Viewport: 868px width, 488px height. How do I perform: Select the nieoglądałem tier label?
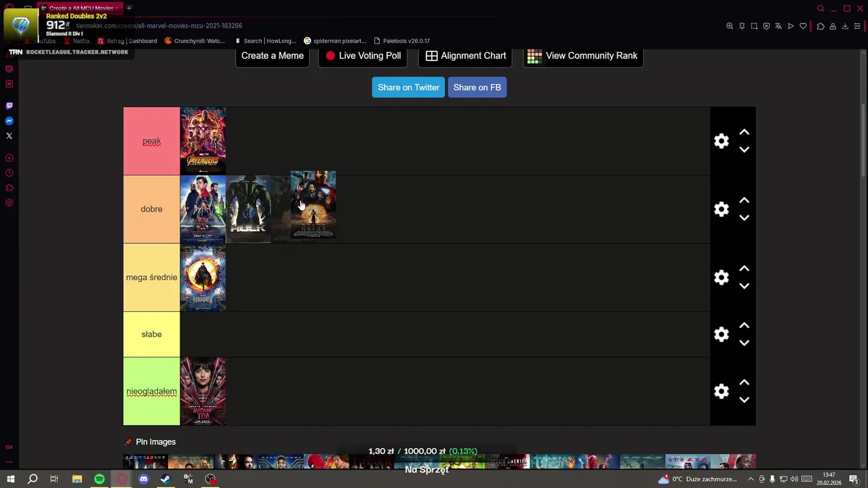151,391
